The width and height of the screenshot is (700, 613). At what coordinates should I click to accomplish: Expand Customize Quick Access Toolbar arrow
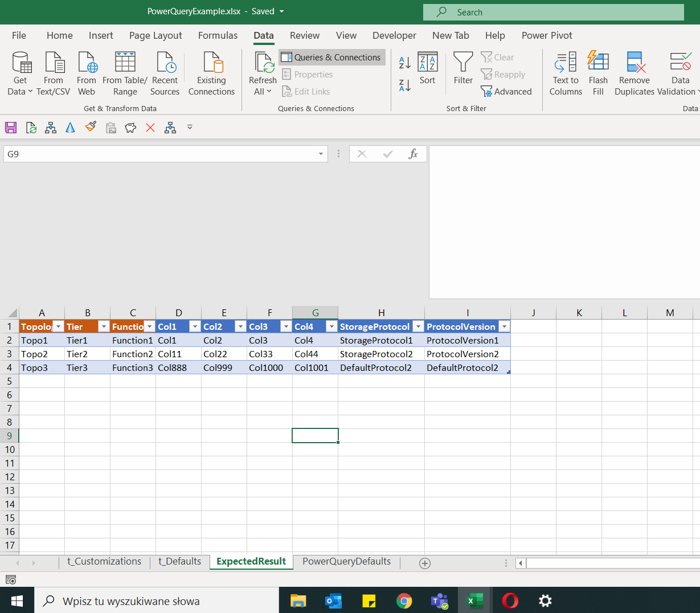tap(190, 127)
